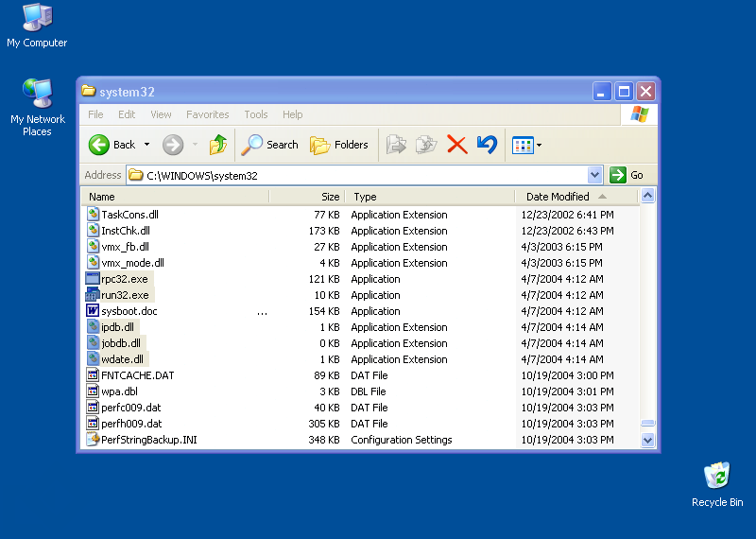Screen dimensions: 756x539
Task: Select the wpa.dbl file icon
Action: (x=93, y=391)
